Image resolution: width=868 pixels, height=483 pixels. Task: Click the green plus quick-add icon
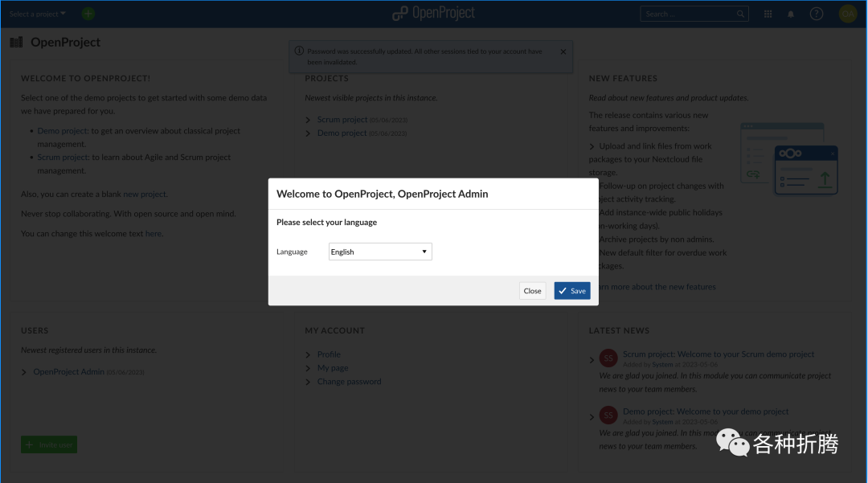pyautogui.click(x=88, y=14)
